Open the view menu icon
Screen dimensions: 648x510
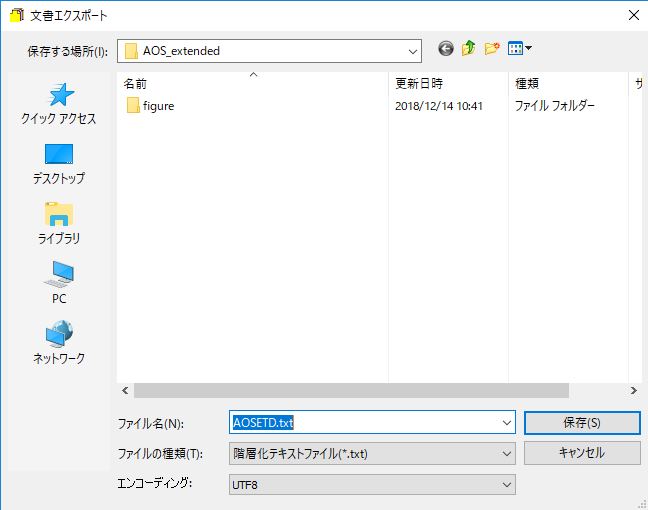[520, 49]
